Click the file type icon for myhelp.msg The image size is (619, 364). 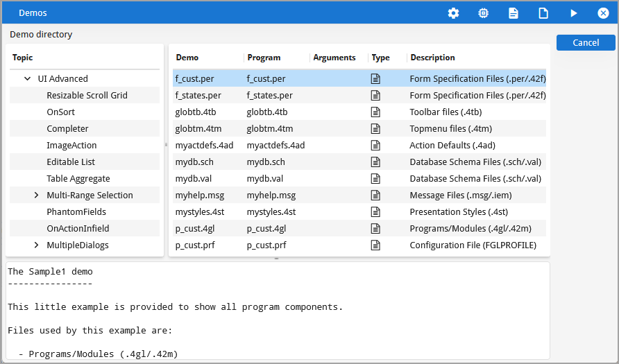[x=375, y=195]
